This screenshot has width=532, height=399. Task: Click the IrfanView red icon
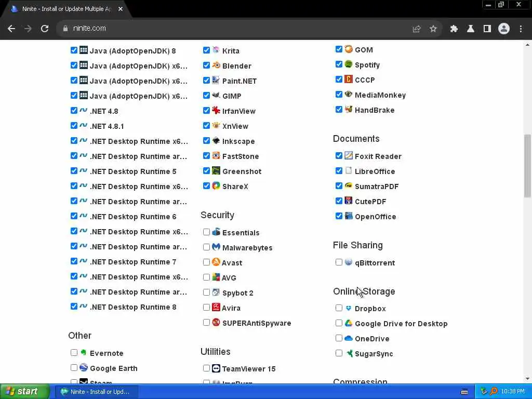point(216,110)
